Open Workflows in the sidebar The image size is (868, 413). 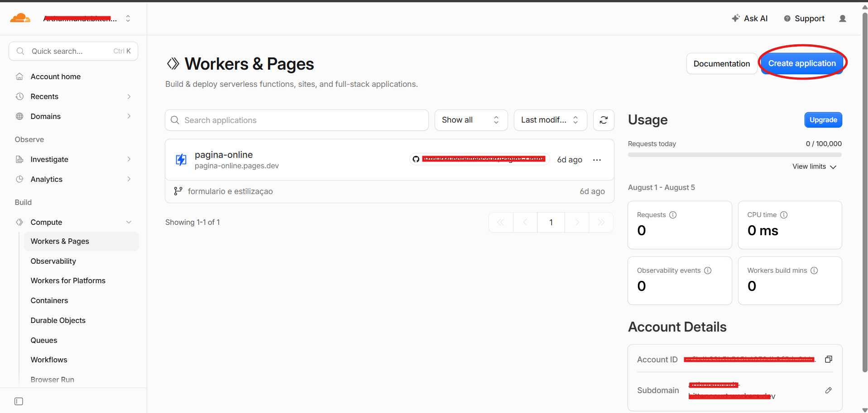[x=49, y=360]
